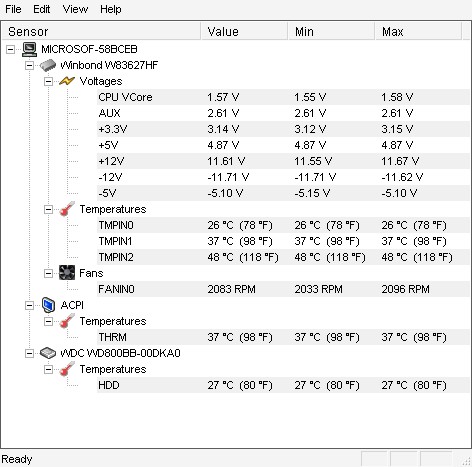Select the TMPIN1 row
This screenshot has height=467, width=472.
[x=283, y=241]
